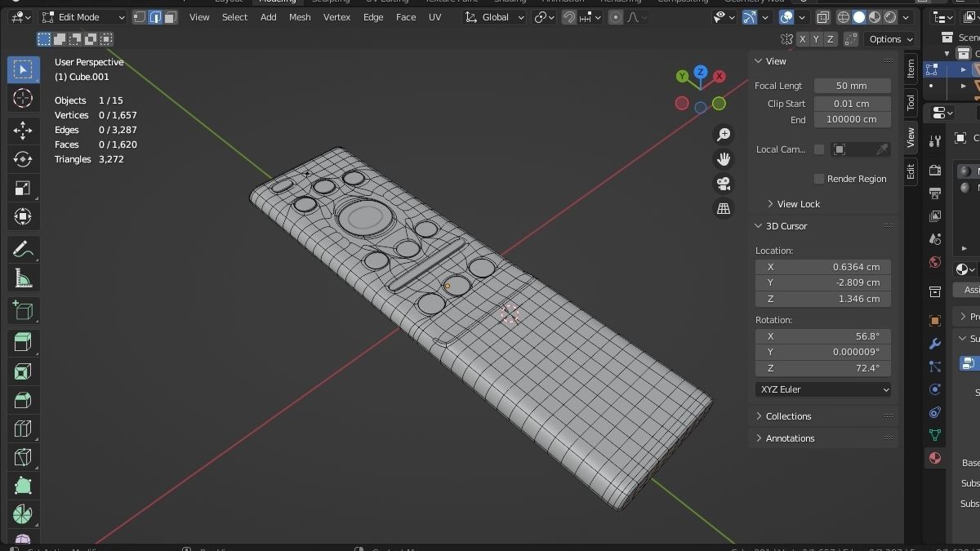
Task: Select the Move tool in the toolbar
Action: [23, 130]
